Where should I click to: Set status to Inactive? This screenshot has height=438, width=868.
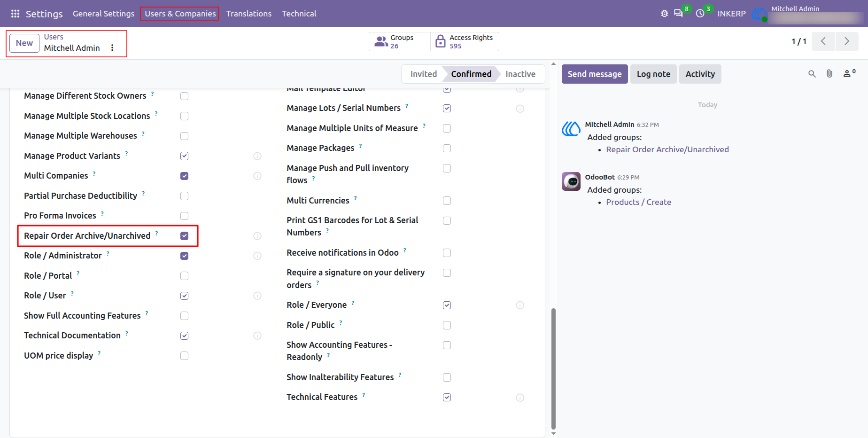520,74
